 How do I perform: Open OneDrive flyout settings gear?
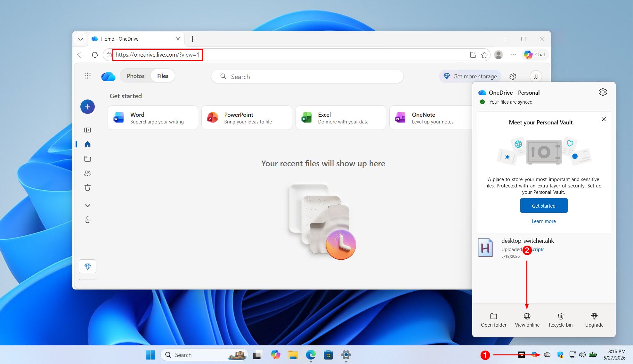point(603,92)
